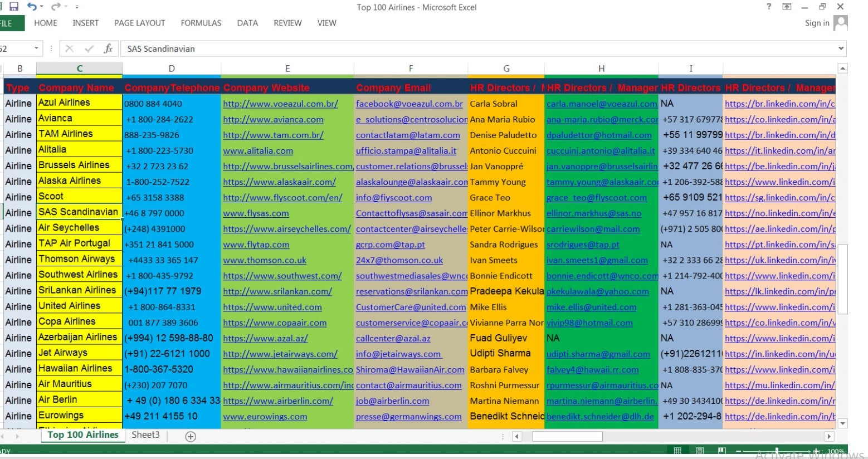Viewport: 868px width, 459px height.
Task: Select the Normal view icon in status bar
Action: [677, 450]
